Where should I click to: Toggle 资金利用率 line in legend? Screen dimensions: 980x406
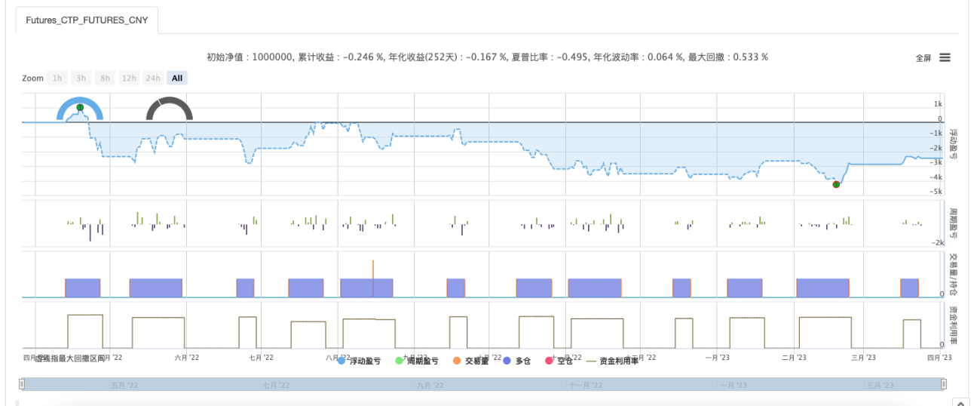click(x=612, y=361)
